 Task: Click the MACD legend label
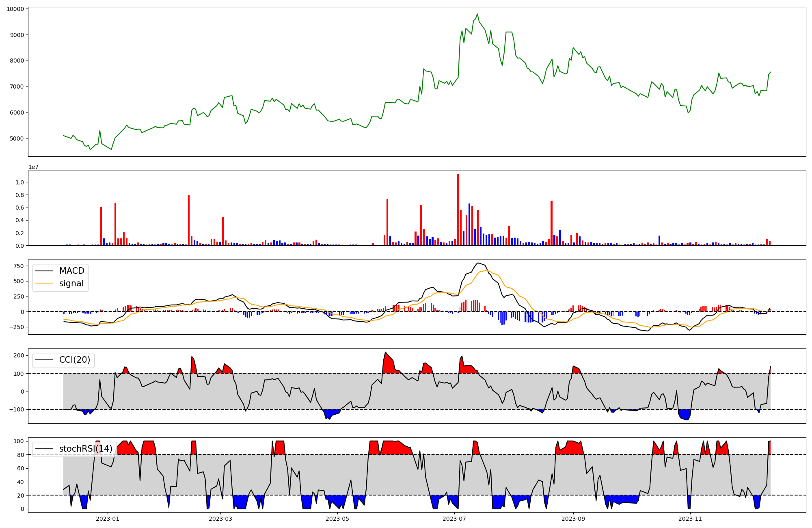coord(71,271)
